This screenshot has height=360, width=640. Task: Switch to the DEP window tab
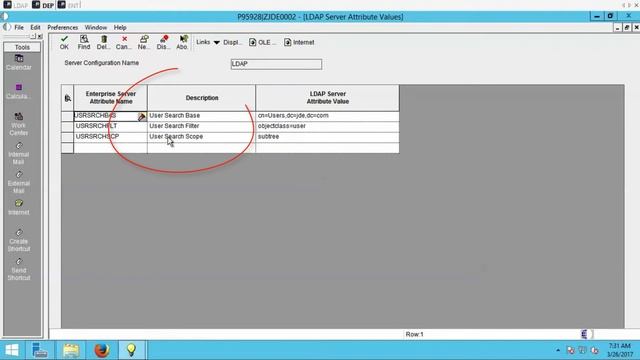tap(43, 5)
